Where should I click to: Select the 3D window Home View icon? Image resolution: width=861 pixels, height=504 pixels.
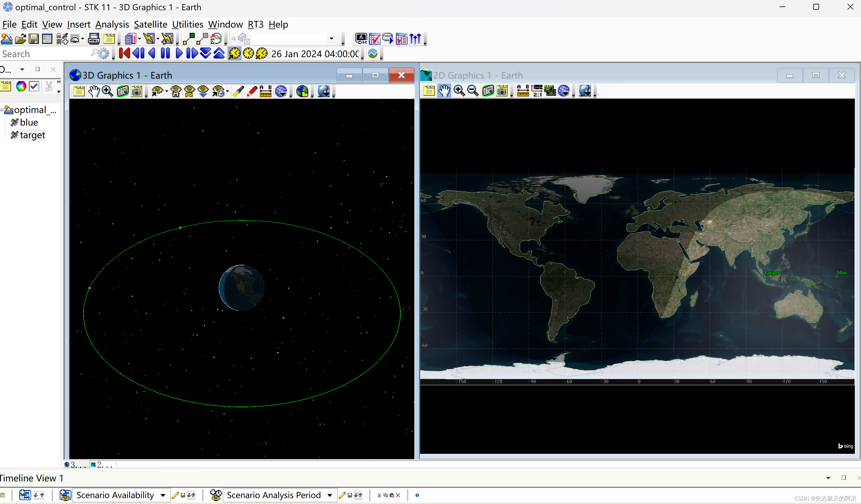176,91
